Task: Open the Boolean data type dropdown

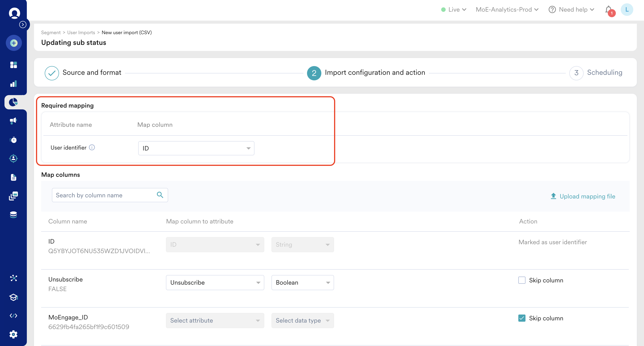Action: (303, 283)
